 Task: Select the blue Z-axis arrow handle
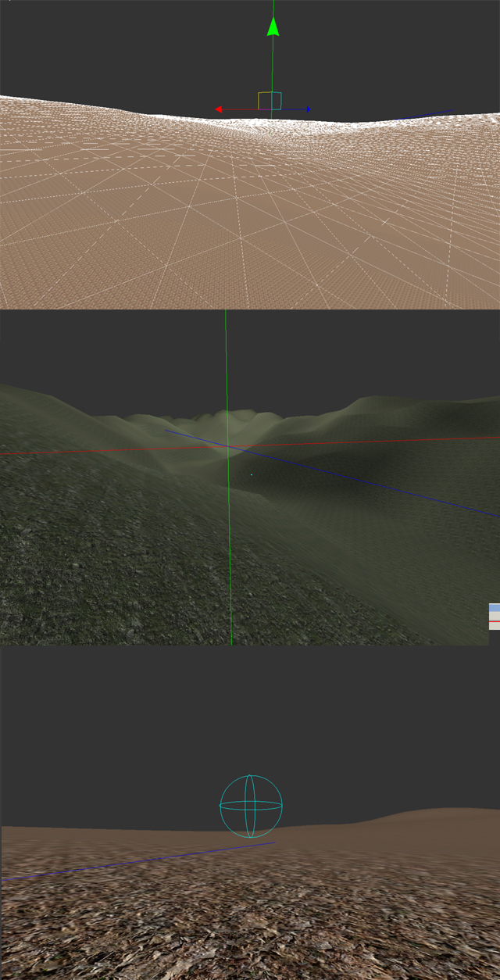(307, 109)
